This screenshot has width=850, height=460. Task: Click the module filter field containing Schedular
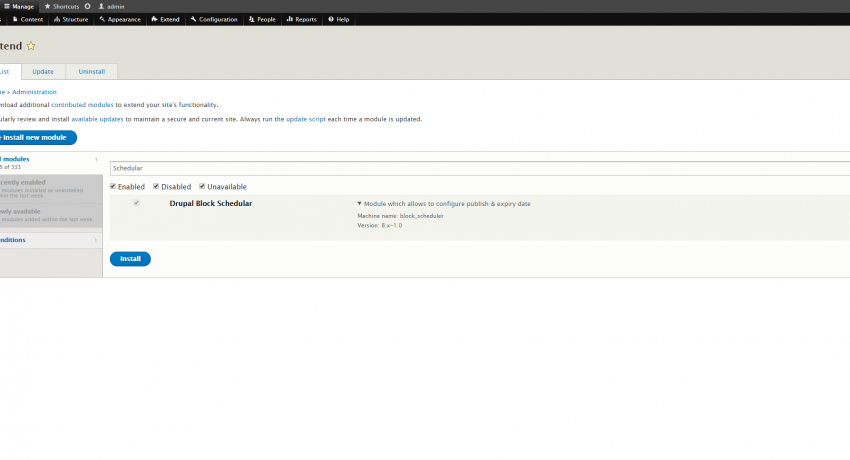pyautogui.click(x=480, y=169)
